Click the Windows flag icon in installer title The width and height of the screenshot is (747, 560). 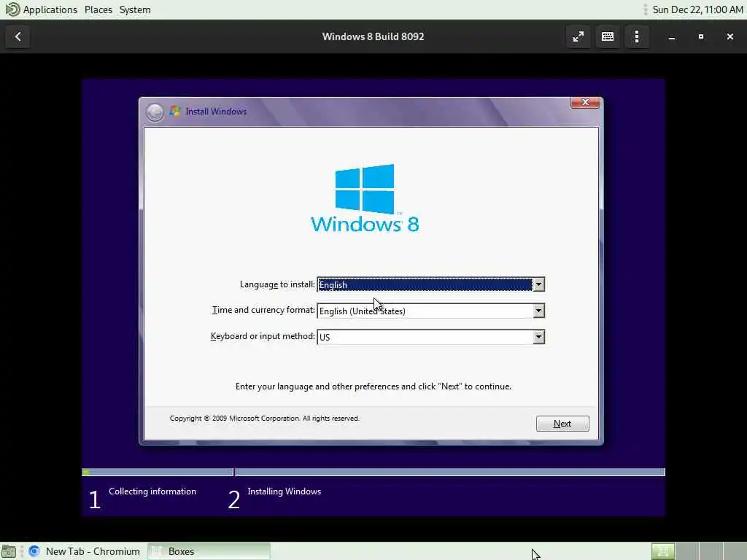click(175, 112)
